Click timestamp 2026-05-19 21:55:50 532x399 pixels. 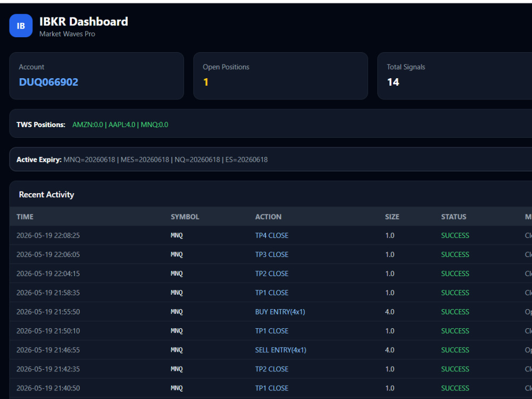(x=48, y=312)
